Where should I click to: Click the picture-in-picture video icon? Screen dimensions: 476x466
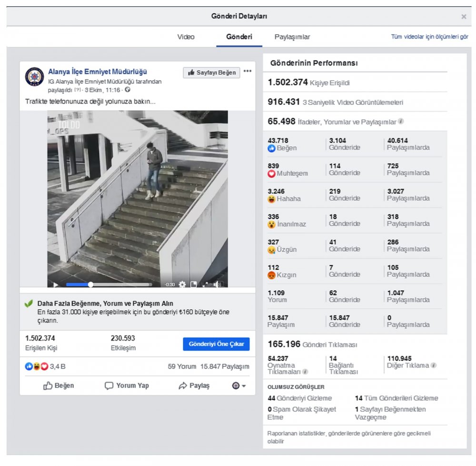pyautogui.click(x=194, y=284)
